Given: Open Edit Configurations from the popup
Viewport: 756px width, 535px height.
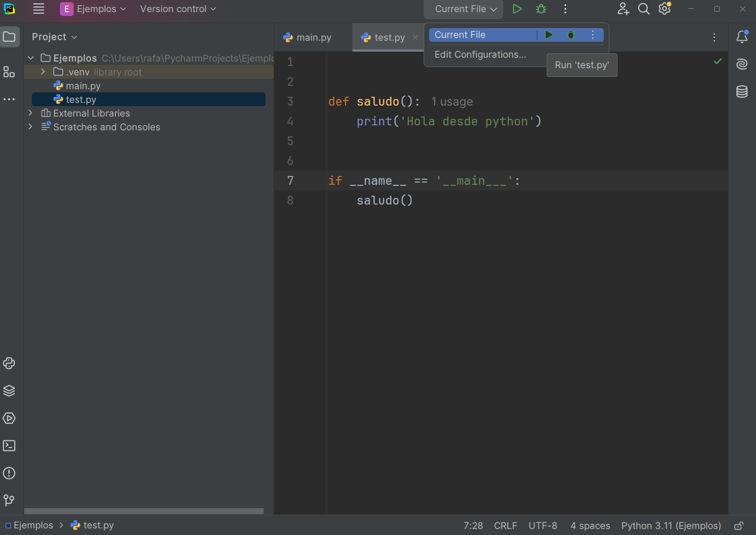Looking at the screenshot, I should pos(480,54).
